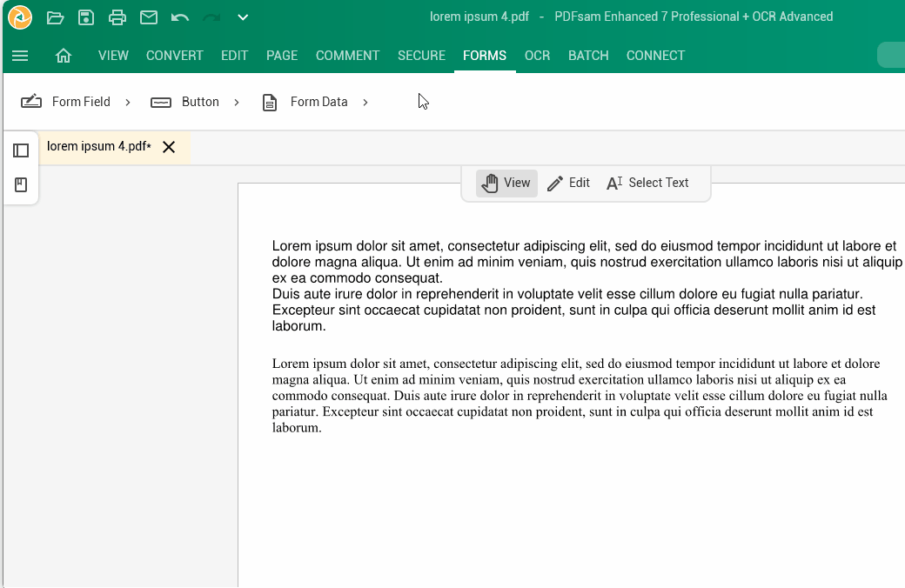Undo the last action

point(178,17)
